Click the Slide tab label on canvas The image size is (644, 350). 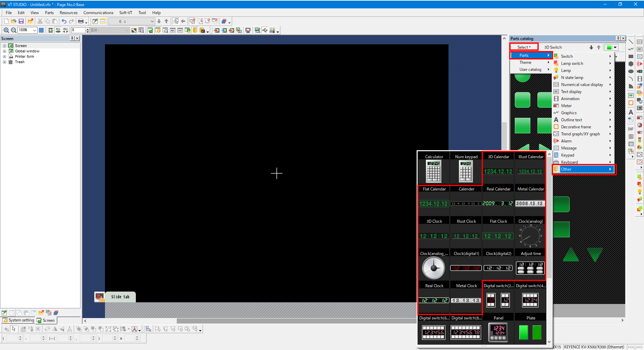click(x=120, y=297)
